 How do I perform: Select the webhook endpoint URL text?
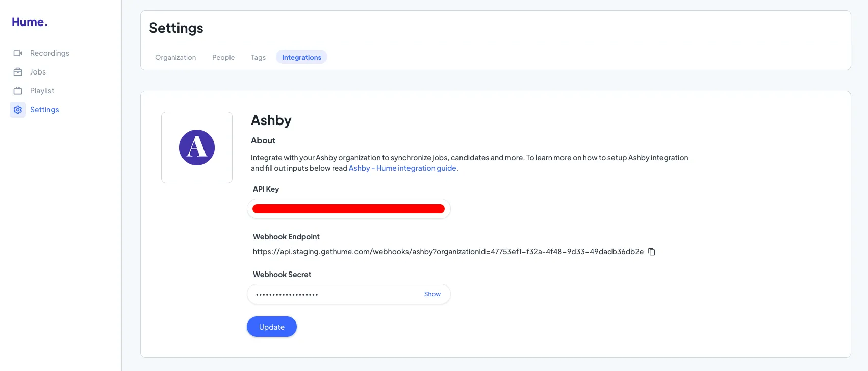(x=448, y=252)
